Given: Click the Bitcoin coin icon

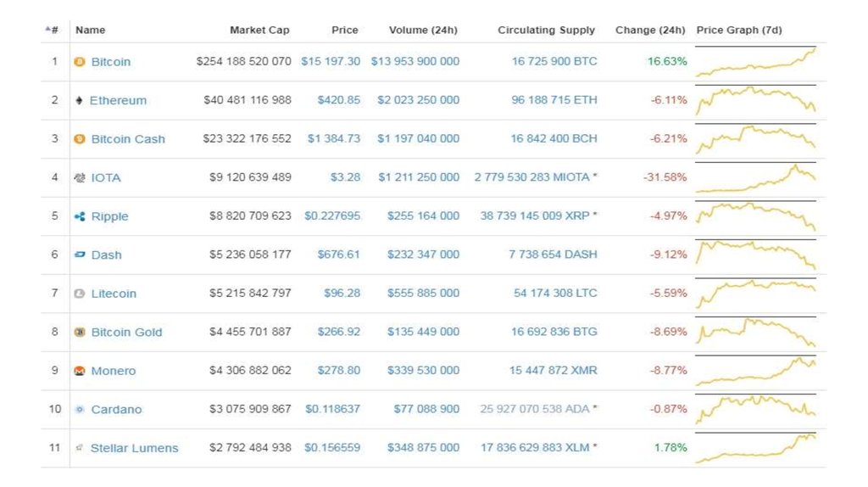Looking at the screenshot, I should (80, 62).
